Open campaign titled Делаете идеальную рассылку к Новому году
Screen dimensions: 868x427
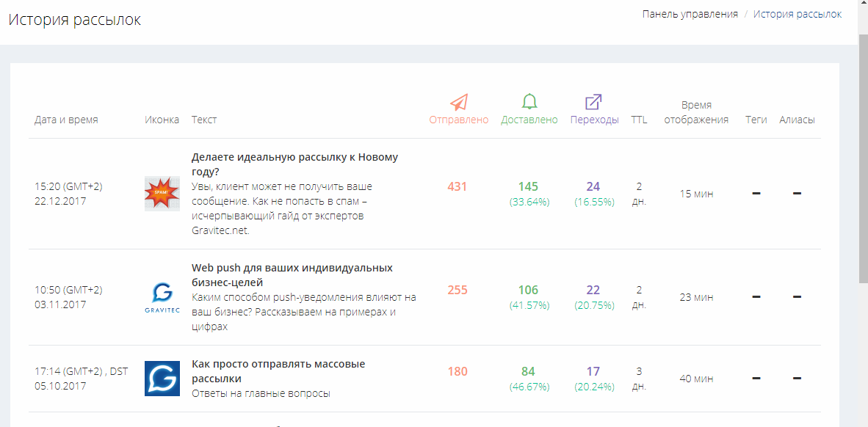[x=294, y=164]
